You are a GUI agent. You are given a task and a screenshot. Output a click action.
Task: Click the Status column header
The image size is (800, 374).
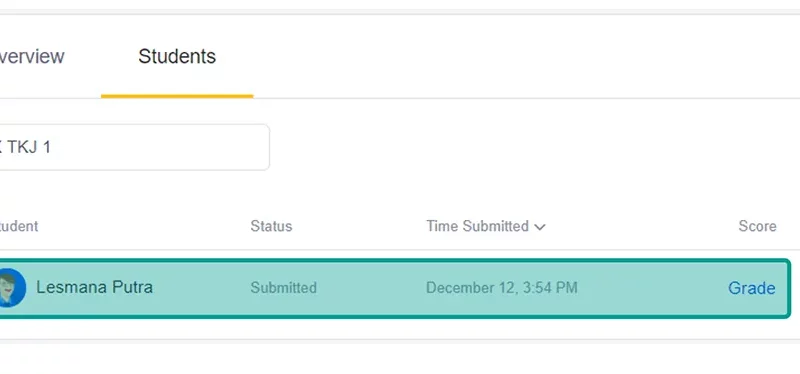click(x=271, y=226)
